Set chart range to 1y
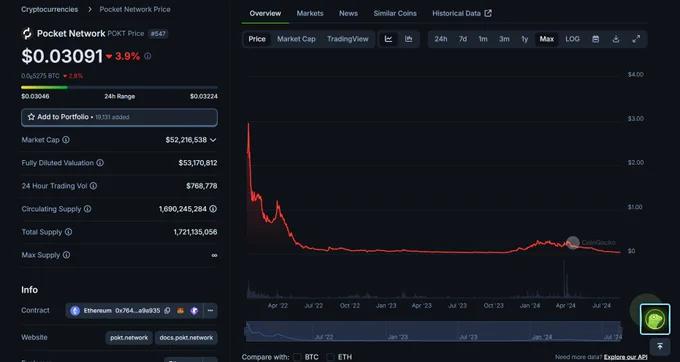This screenshot has height=362, width=680. click(x=524, y=39)
